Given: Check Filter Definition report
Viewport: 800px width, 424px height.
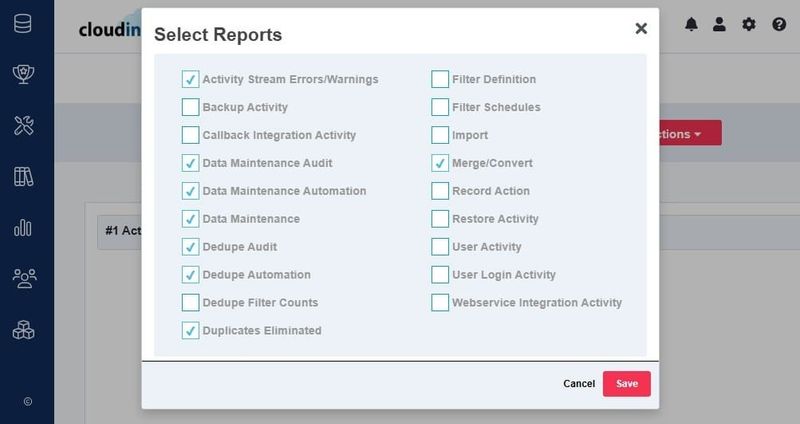Looking at the screenshot, I should point(440,79).
